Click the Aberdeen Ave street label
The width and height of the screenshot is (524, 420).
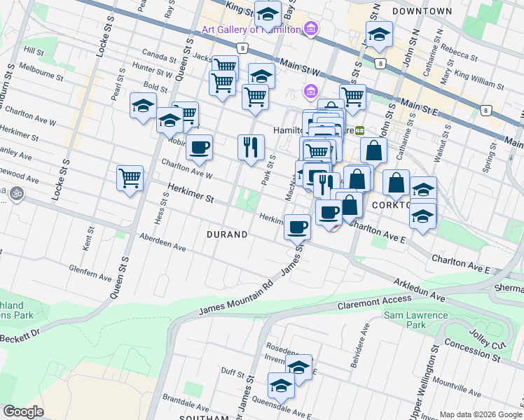pyautogui.click(x=163, y=242)
